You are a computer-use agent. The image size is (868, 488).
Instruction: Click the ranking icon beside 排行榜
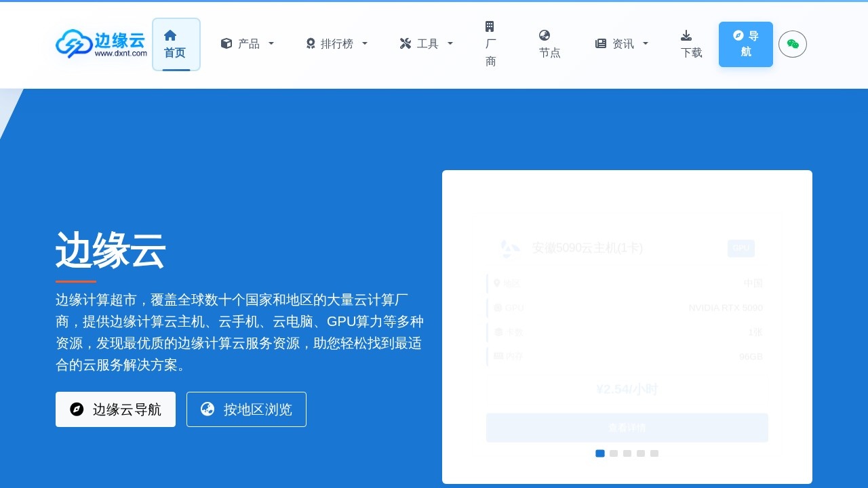(x=310, y=43)
